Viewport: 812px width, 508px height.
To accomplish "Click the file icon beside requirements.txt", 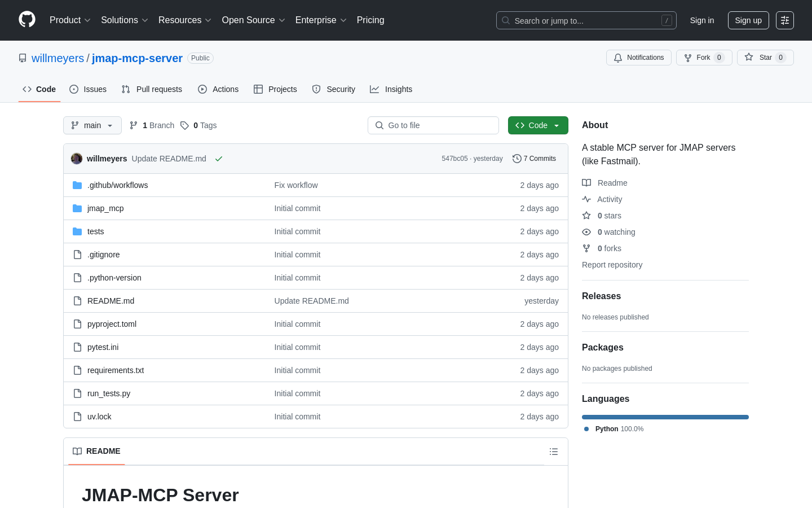I will pyautogui.click(x=77, y=370).
